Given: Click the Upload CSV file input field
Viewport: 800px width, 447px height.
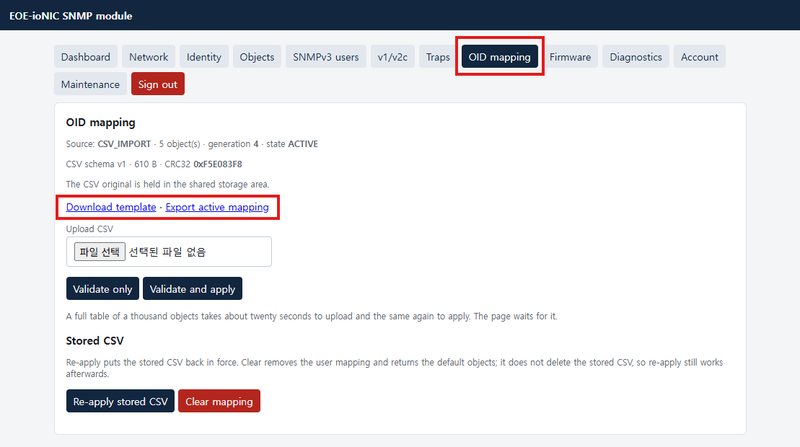Looking at the screenshot, I should pos(169,252).
